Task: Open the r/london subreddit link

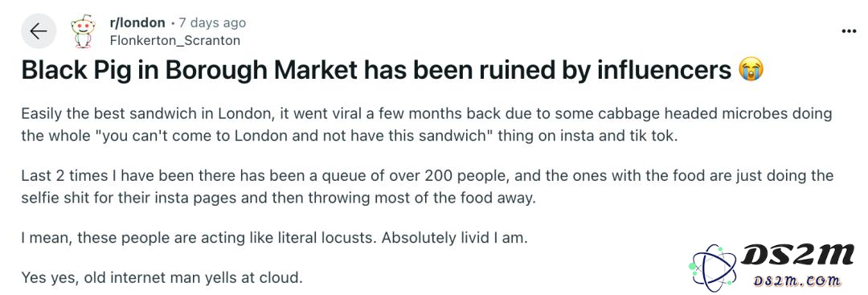Action: pyautogui.click(x=137, y=23)
